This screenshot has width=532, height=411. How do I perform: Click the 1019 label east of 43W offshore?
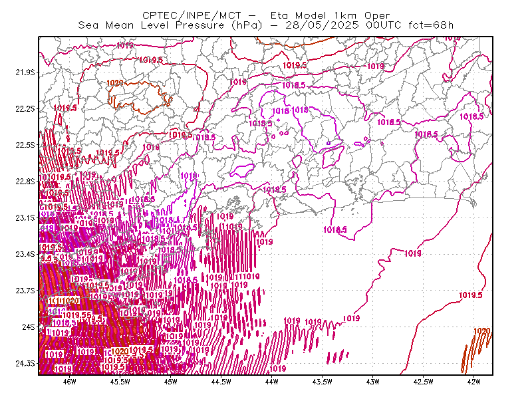point(413,253)
